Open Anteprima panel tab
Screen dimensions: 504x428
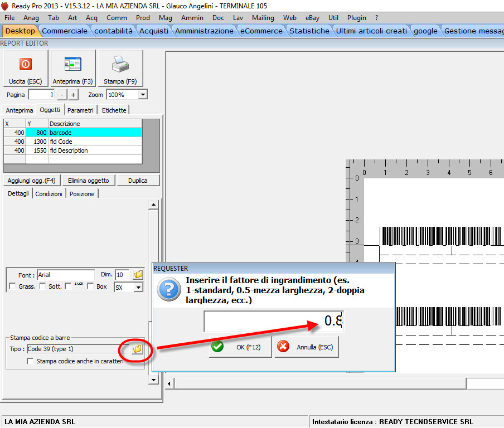coord(20,110)
